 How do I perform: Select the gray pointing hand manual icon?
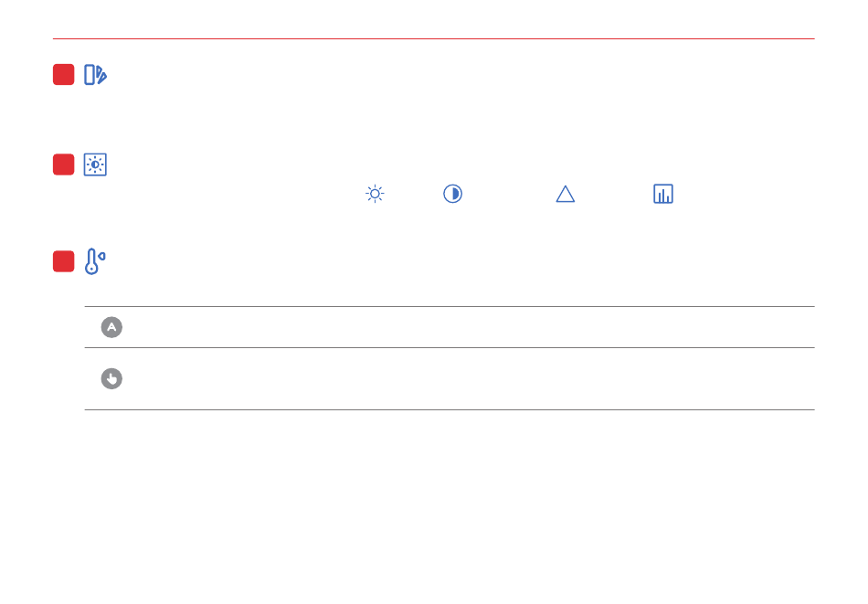111,378
